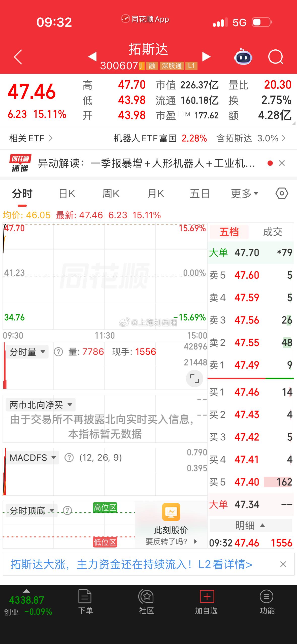Open the 分时顶底 indicator dropdown
The height and width of the screenshot is (644, 297).
tap(32, 510)
